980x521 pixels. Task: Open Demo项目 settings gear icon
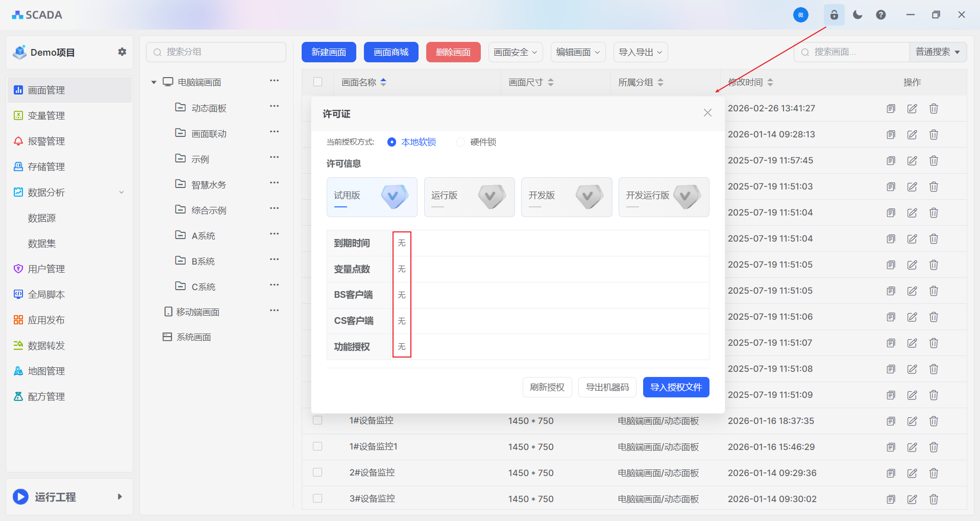pyautogui.click(x=122, y=52)
